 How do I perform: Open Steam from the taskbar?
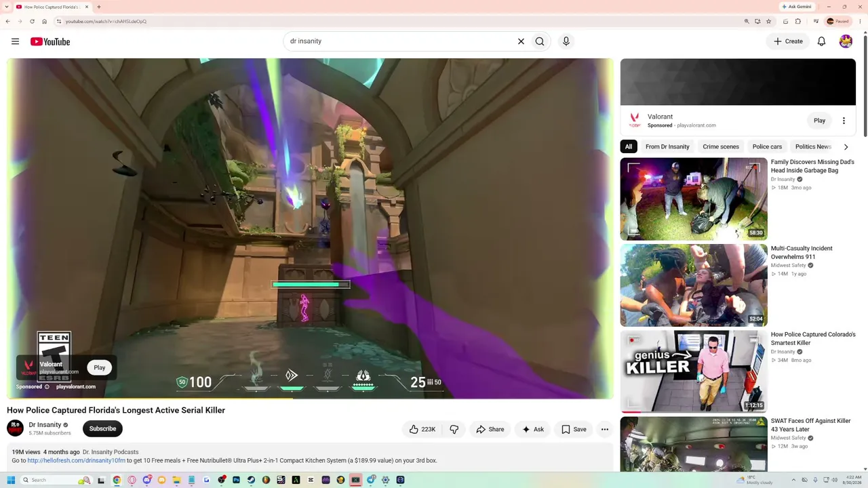(251, 480)
